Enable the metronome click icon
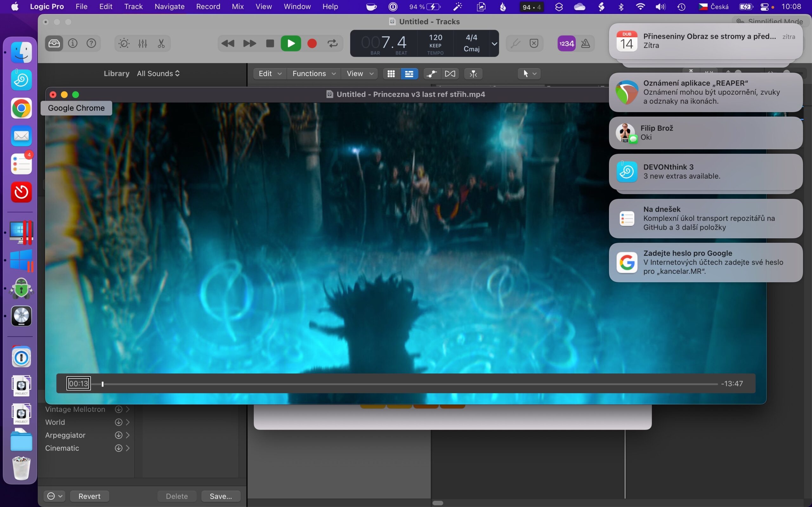 (x=586, y=43)
